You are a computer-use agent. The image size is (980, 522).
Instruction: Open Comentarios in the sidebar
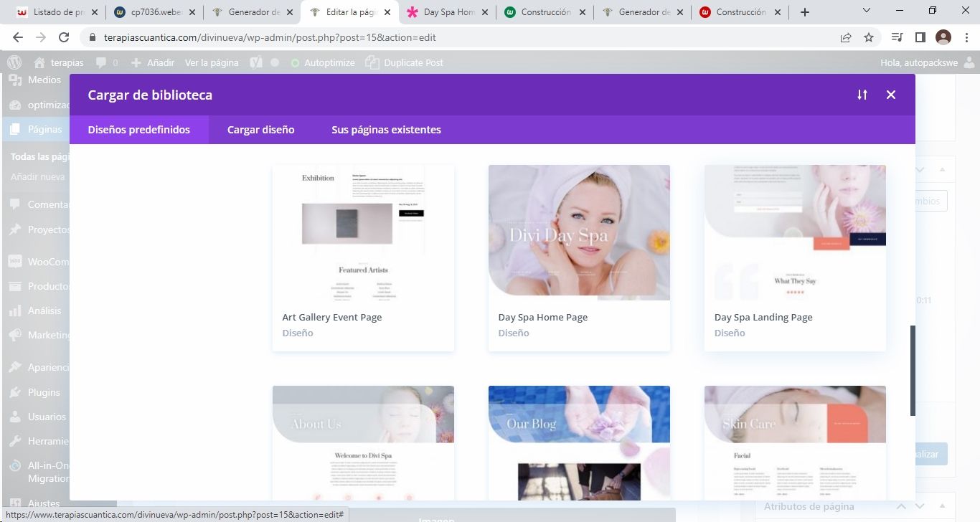38,204
